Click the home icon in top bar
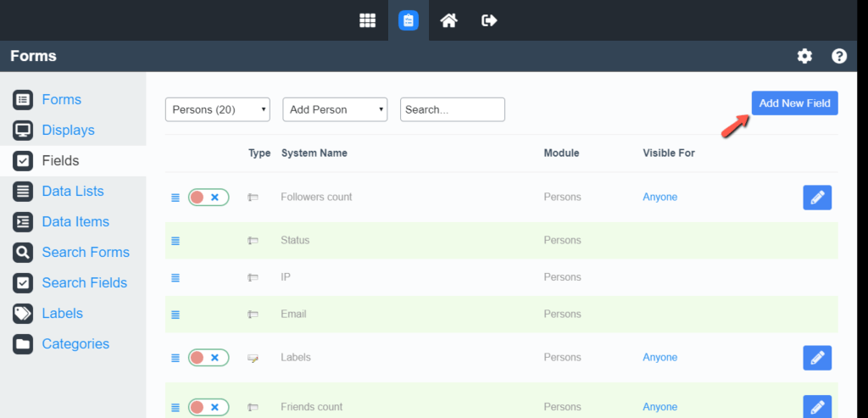 (x=449, y=20)
